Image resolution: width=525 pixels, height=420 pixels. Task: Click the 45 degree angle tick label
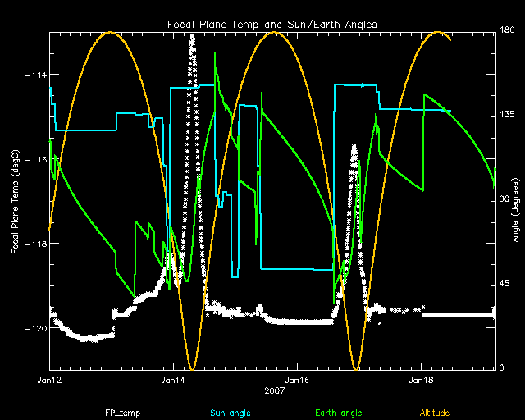click(505, 285)
